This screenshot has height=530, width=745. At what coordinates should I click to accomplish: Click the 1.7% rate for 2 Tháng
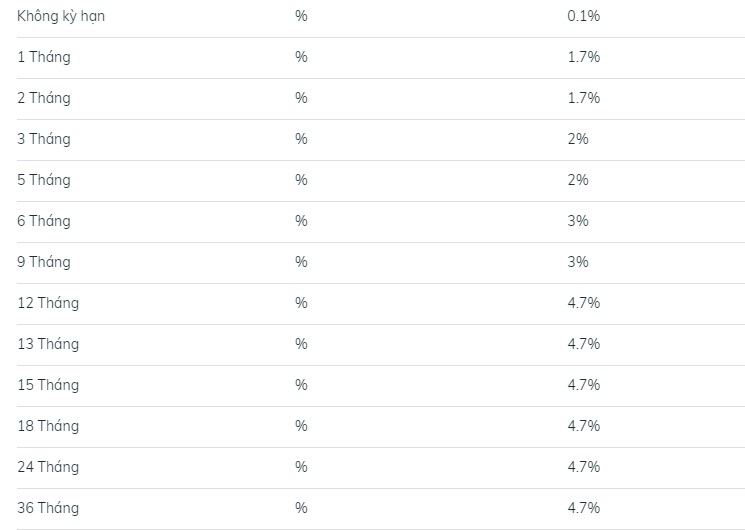pos(583,98)
